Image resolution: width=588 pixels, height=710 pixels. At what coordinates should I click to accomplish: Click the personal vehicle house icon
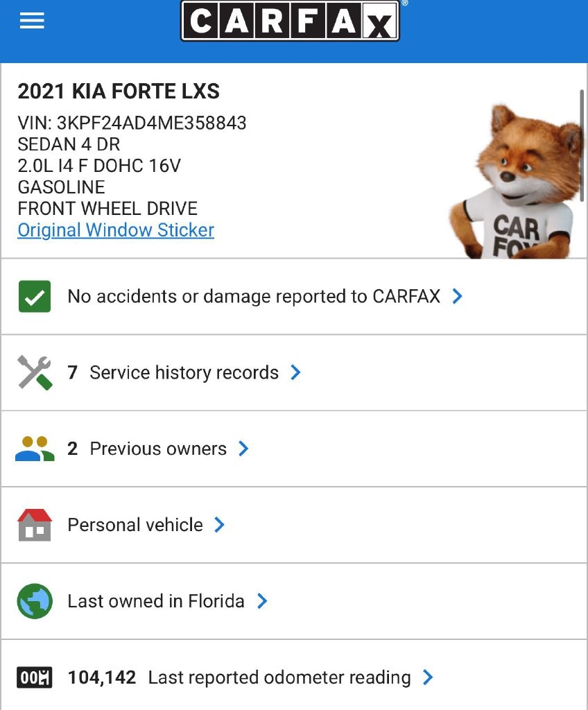(x=34, y=525)
